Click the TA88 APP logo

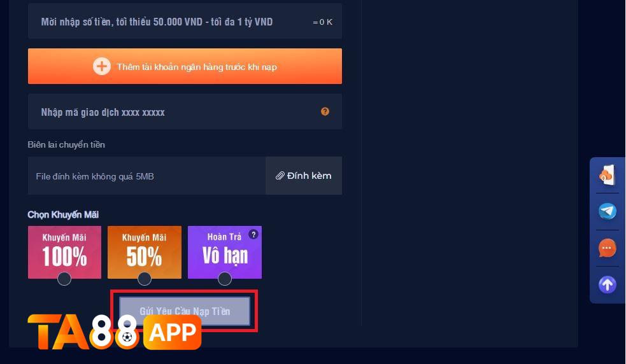tap(114, 332)
